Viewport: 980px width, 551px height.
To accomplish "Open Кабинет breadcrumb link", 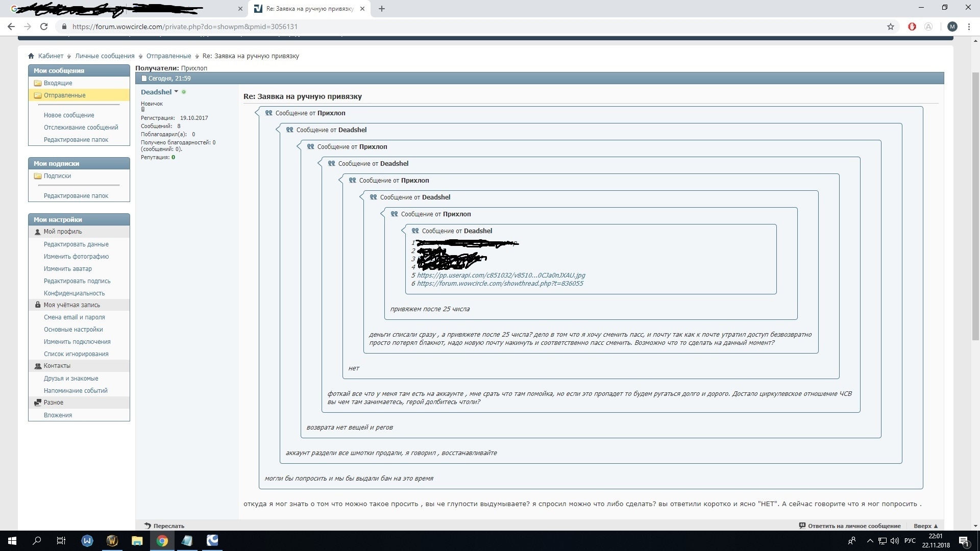I will click(x=51, y=56).
